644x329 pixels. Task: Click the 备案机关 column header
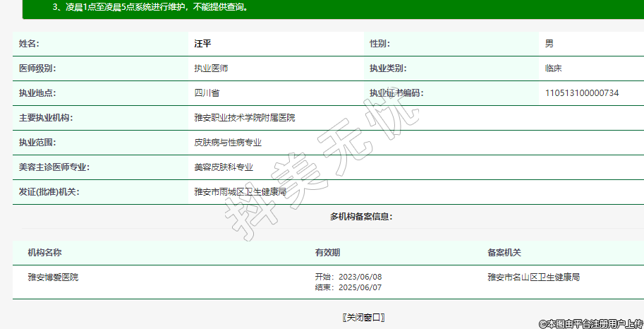pos(504,253)
